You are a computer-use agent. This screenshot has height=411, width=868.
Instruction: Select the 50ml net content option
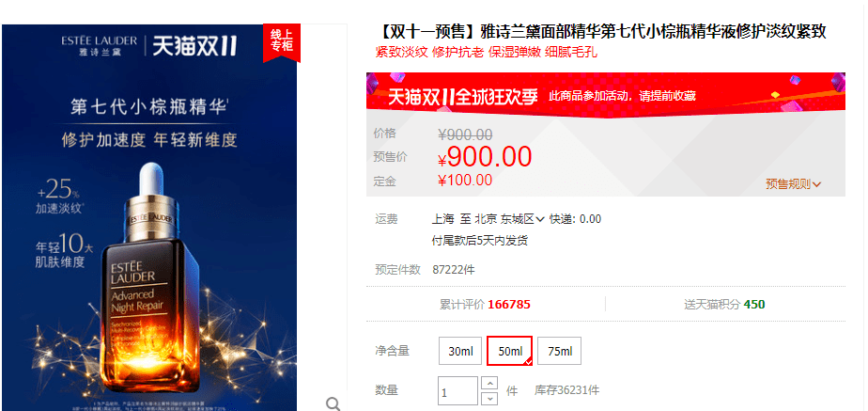[x=510, y=351]
